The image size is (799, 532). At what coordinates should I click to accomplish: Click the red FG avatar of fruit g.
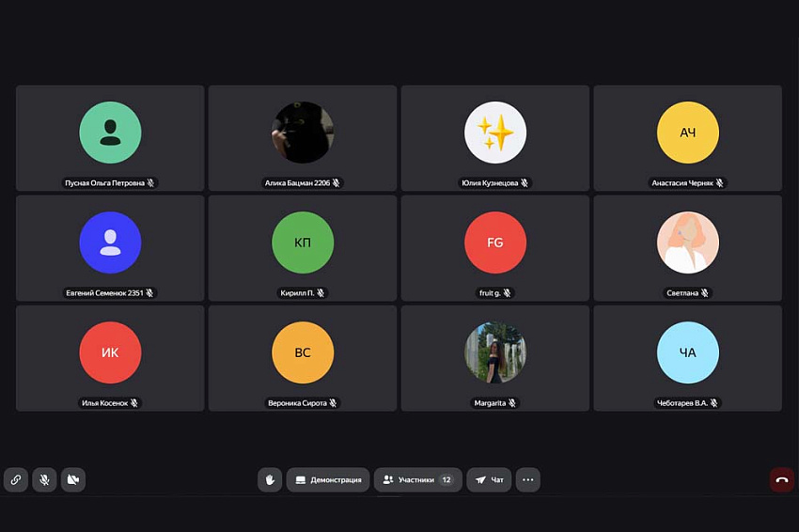(495, 243)
